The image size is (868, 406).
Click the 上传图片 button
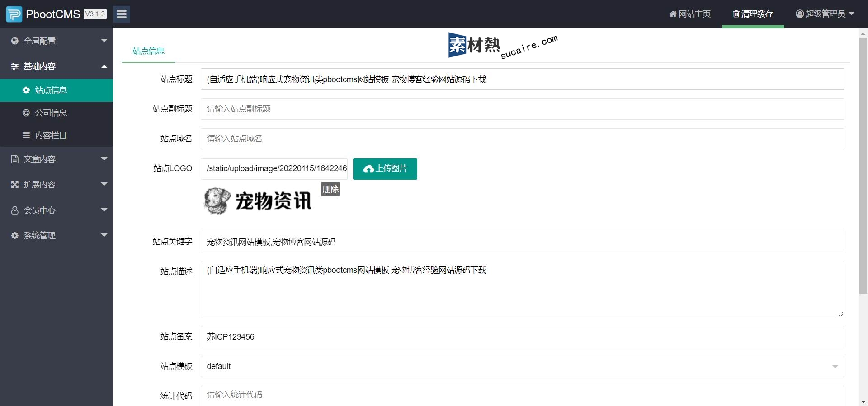385,169
